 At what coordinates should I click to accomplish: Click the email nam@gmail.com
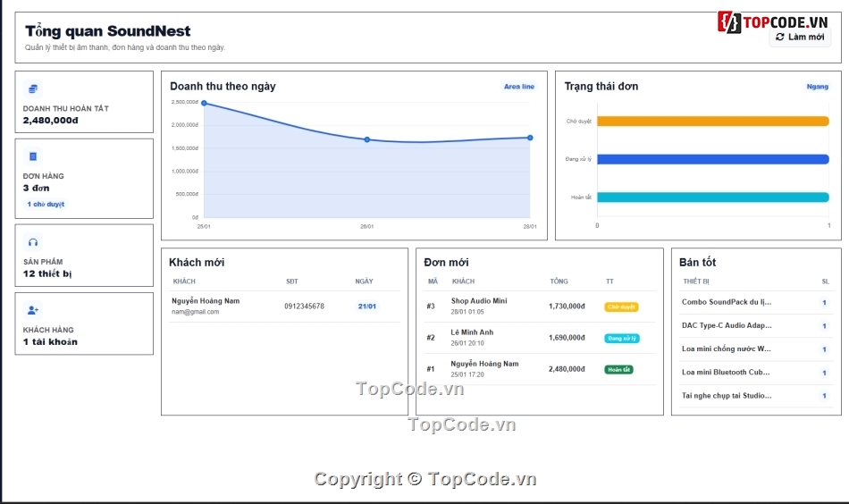pos(196,312)
